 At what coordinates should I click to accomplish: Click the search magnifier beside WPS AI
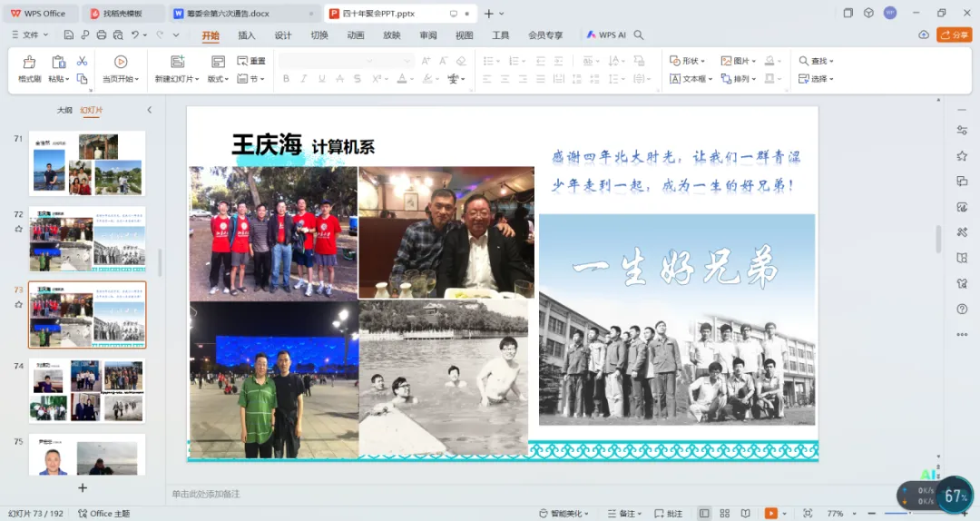pyautogui.click(x=639, y=35)
